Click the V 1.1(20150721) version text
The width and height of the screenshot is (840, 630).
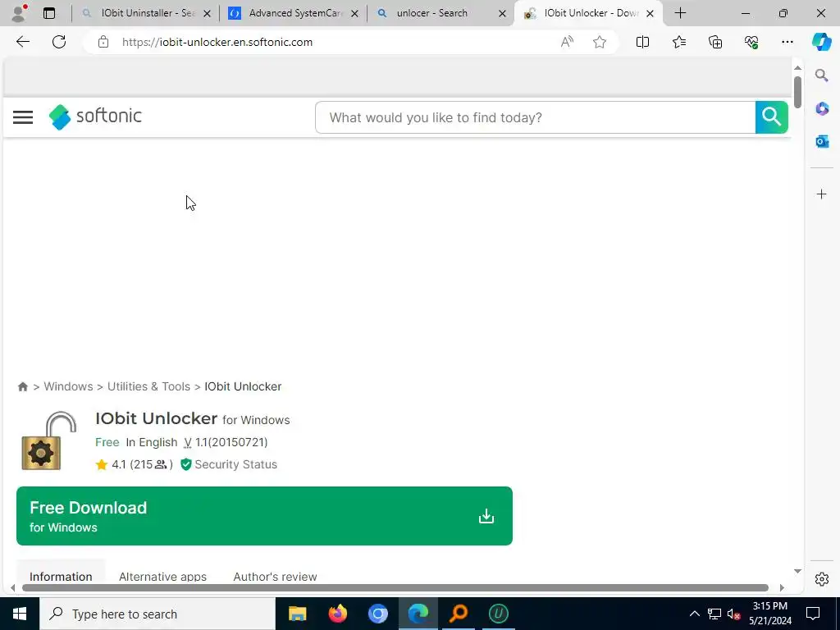pyautogui.click(x=226, y=442)
